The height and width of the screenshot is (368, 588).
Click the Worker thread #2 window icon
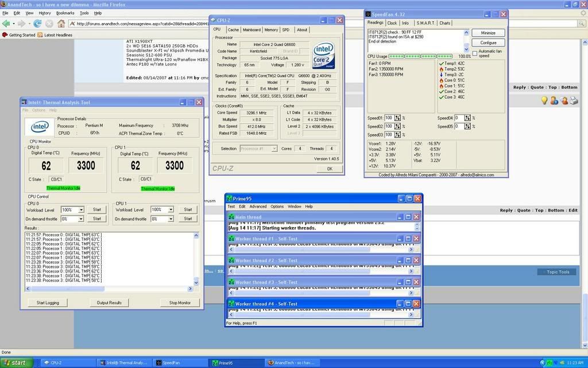click(231, 260)
